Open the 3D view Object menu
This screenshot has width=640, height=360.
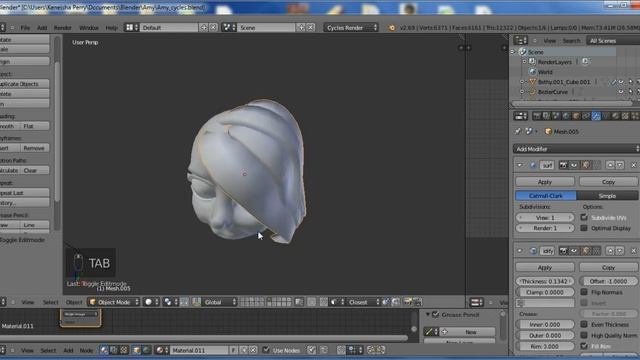coord(74,302)
